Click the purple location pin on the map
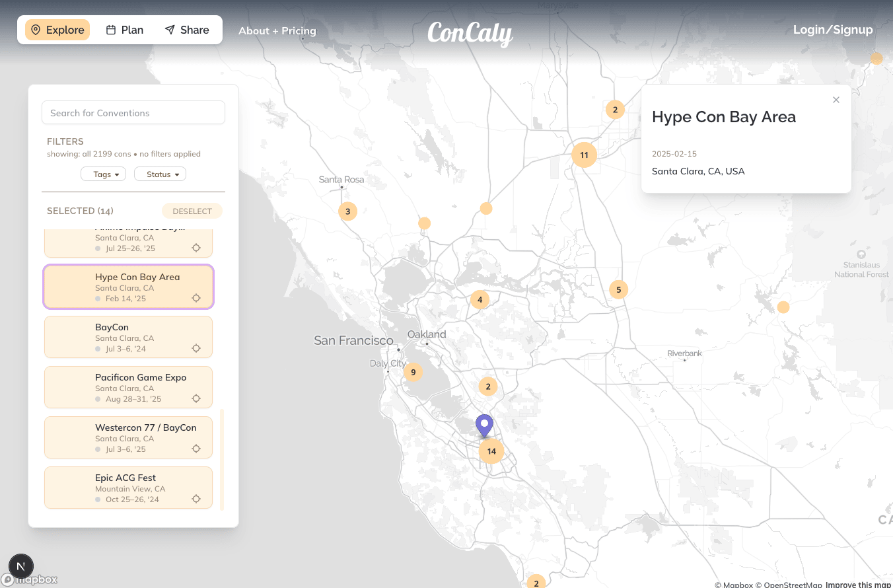This screenshot has width=893, height=588. click(485, 425)
